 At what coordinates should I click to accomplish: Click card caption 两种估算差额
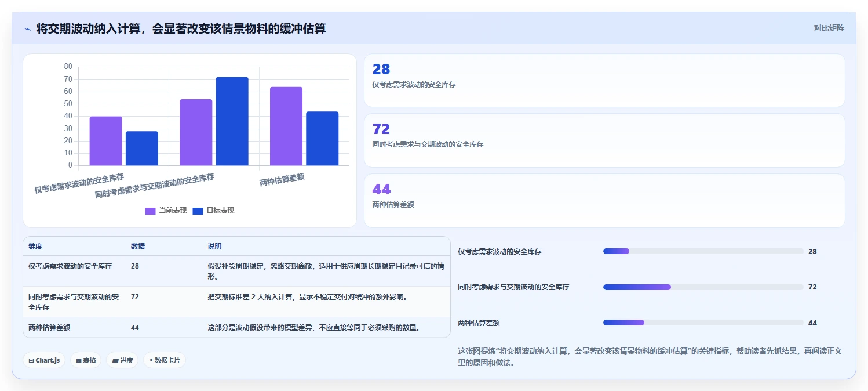point(393,205)
